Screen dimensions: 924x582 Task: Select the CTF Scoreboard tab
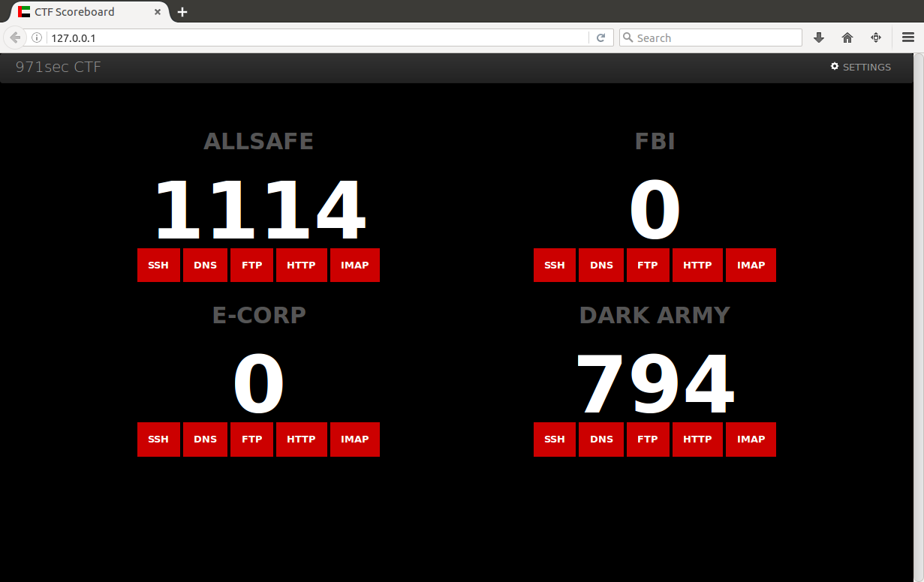(89, 12)
